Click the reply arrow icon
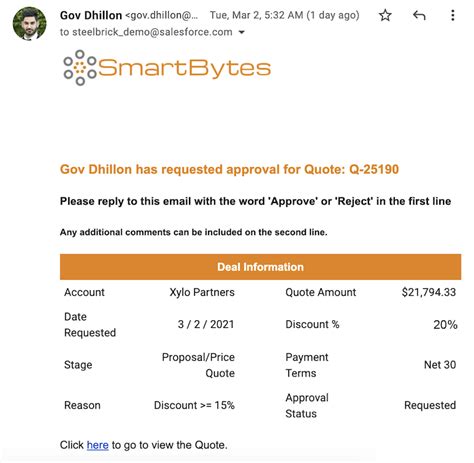This screenshot has height=463, width=474. [419, 15]
